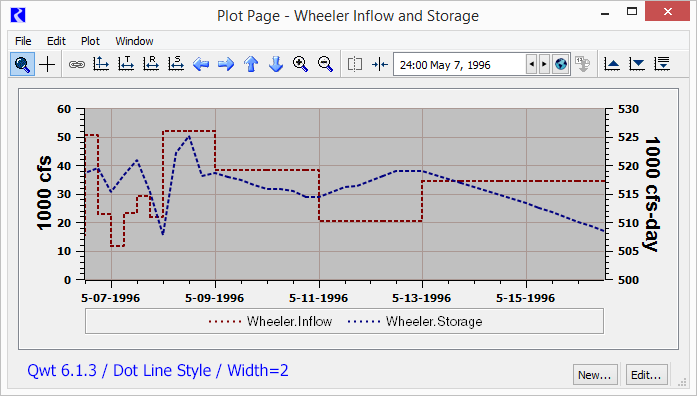Click the Wheeler.Storage legend entry
697x396 pixels.
click(x=415, y=321)
